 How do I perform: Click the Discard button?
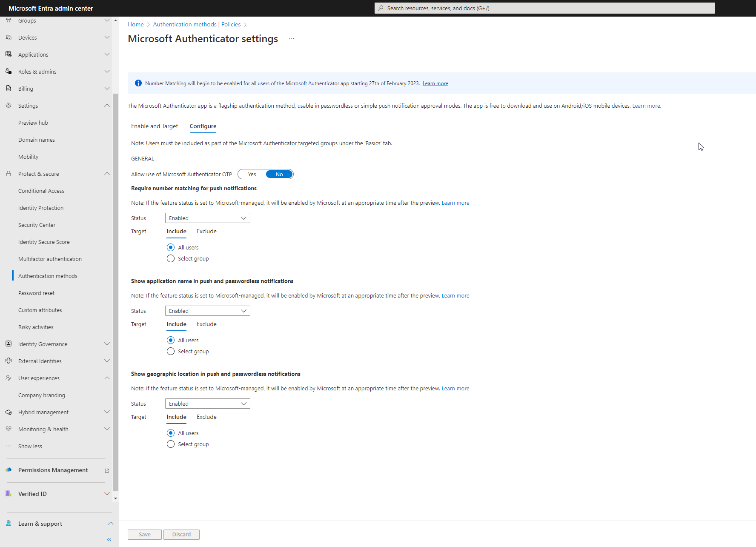tap(181, 534)
